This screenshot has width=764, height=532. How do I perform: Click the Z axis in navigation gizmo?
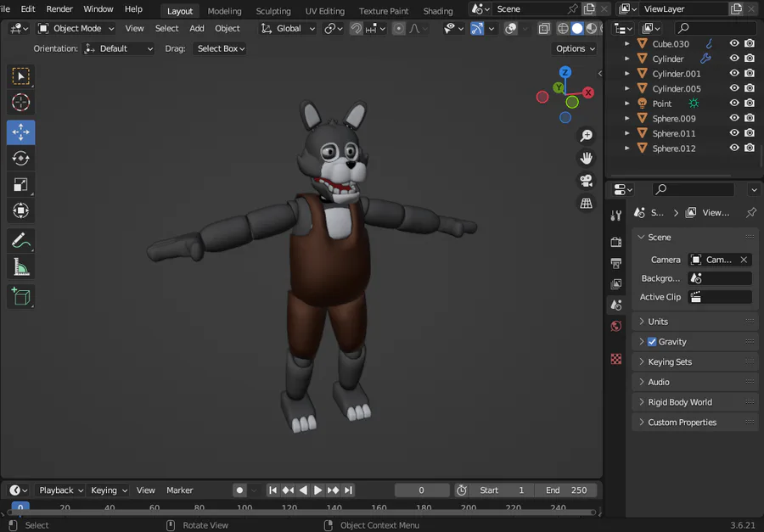565,73
